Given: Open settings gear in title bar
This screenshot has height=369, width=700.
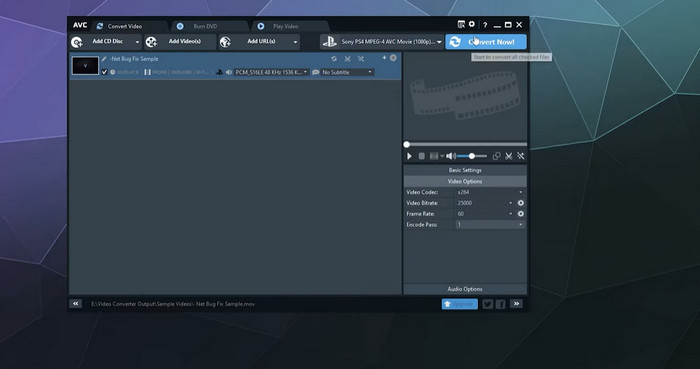Looking at the screenshot, I should tap(472, 25).
